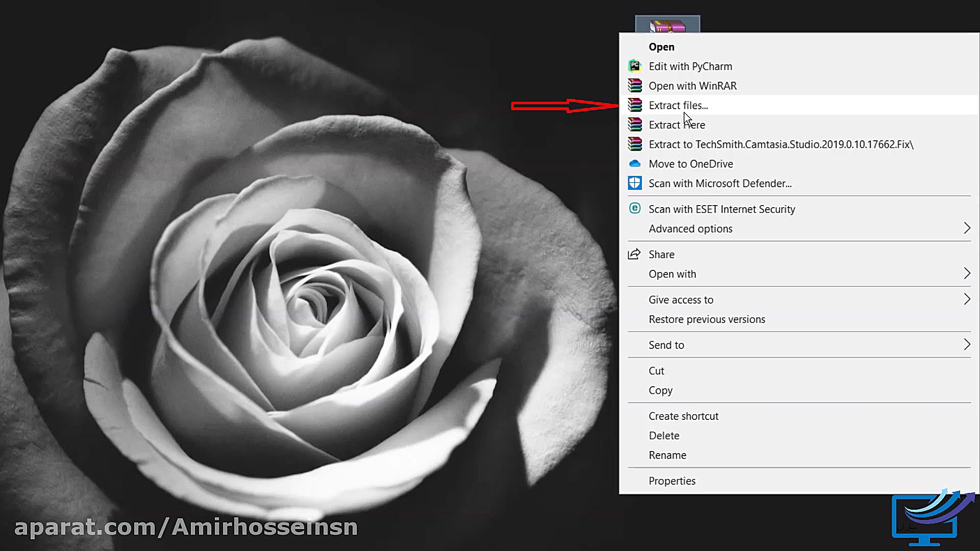This screenshot has width=980, height=551.
Task: Select the WinRAR archive file on desktop
Action: (x=667, y=24)
